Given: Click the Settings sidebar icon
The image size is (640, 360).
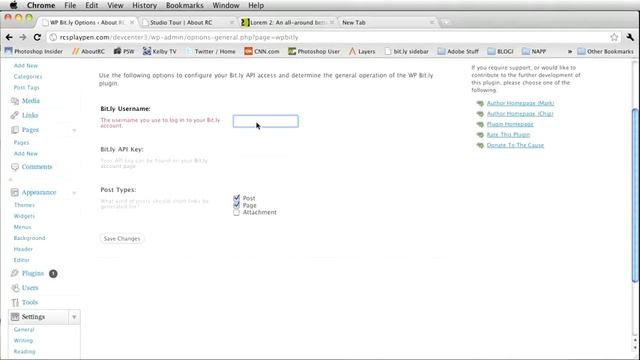Looking at the screenshot, I should 15,317.
